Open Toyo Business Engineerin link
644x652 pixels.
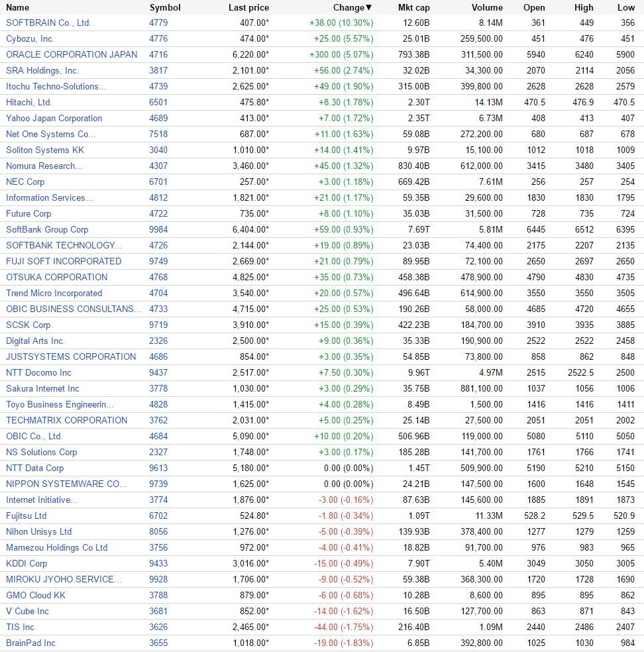(x=60, y=405)
